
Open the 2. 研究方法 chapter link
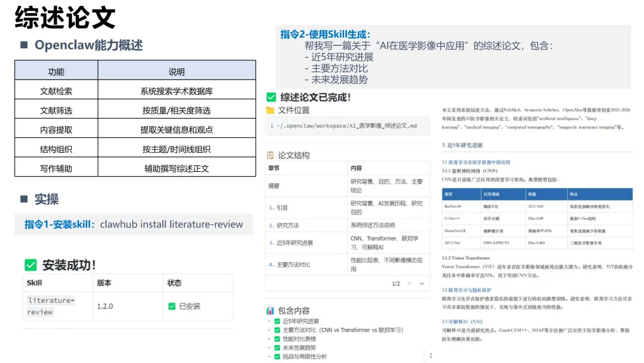284,225
